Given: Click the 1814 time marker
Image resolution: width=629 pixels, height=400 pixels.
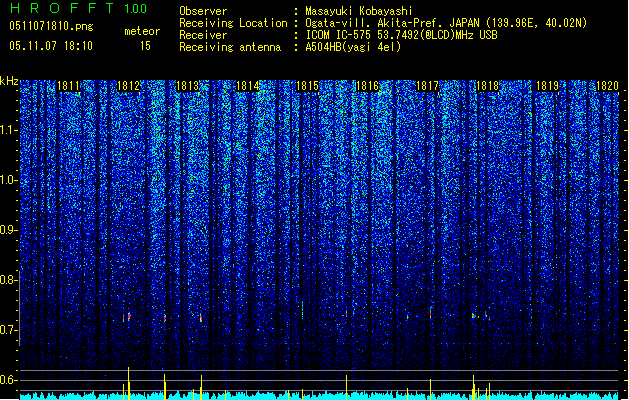Looking at the screenshot, I should (x=248, y=86).
